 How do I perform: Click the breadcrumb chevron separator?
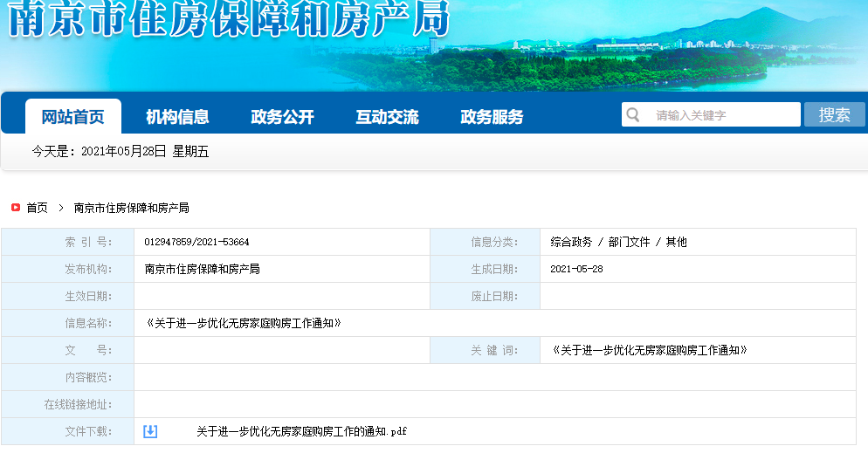[x=61, y=208]
